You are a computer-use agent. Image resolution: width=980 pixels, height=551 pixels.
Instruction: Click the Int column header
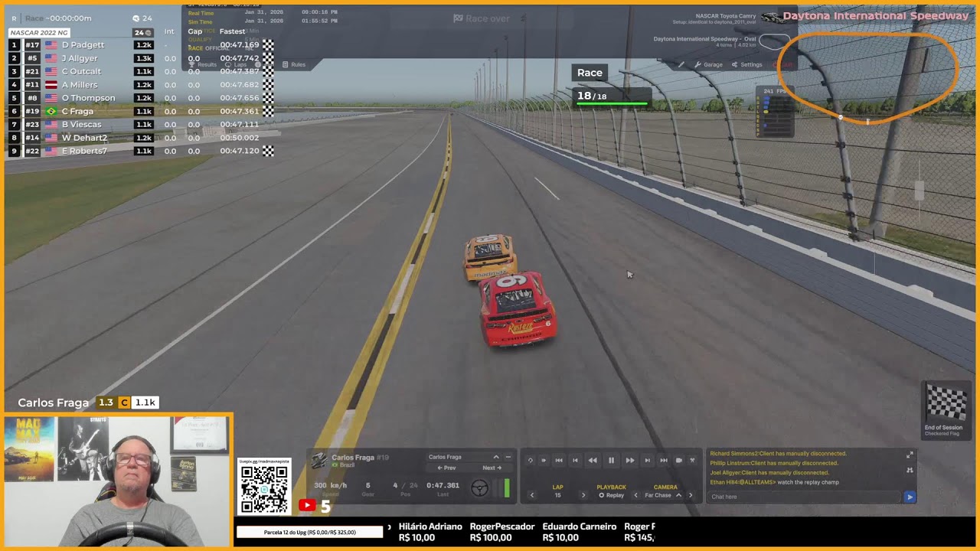point(169,31)
